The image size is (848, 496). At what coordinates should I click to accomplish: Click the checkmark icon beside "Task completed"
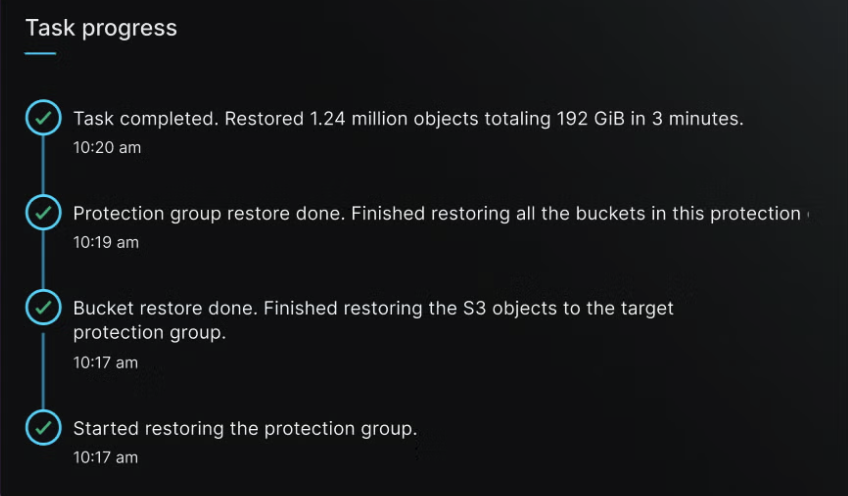point(42,119)
